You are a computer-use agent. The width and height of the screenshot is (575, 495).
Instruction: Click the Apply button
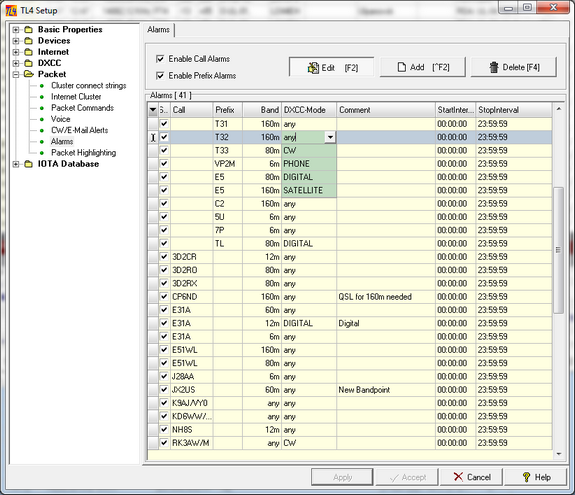pos(342,477)
